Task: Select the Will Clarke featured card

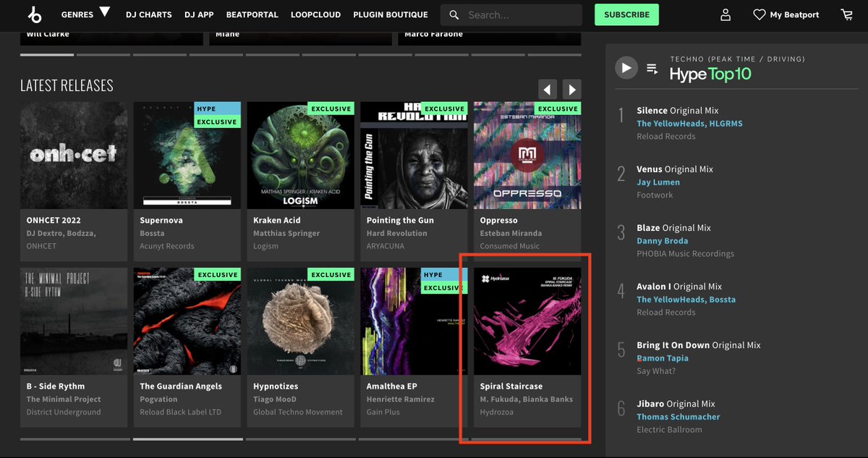Action: click(x=111, y=38)
